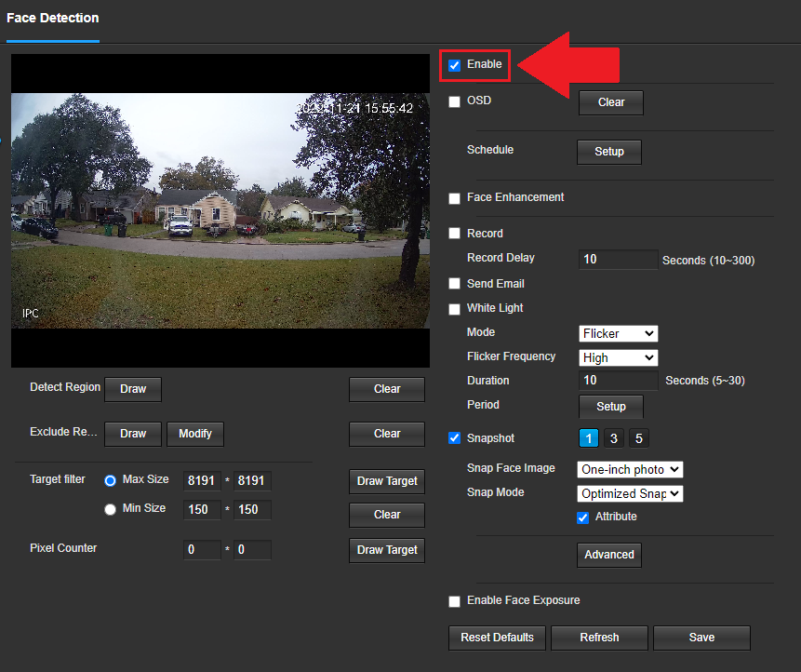Select the Min Size radio button
The image size is (801, 672).
point(110,509)
